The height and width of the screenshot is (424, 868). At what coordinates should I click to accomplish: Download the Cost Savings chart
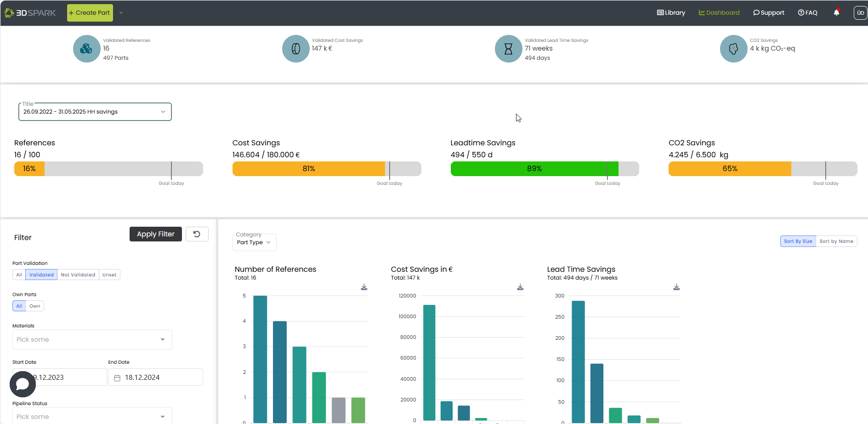520,287
